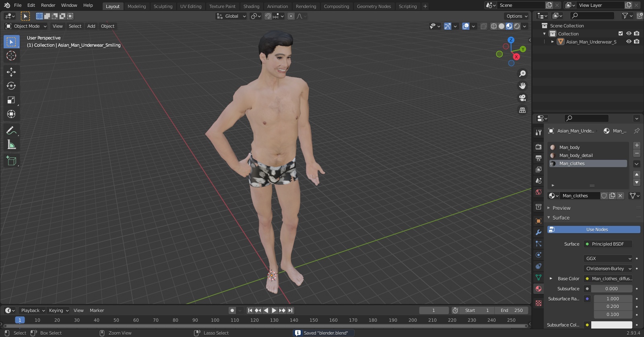Click the zoom view magnifier icon

522,74
